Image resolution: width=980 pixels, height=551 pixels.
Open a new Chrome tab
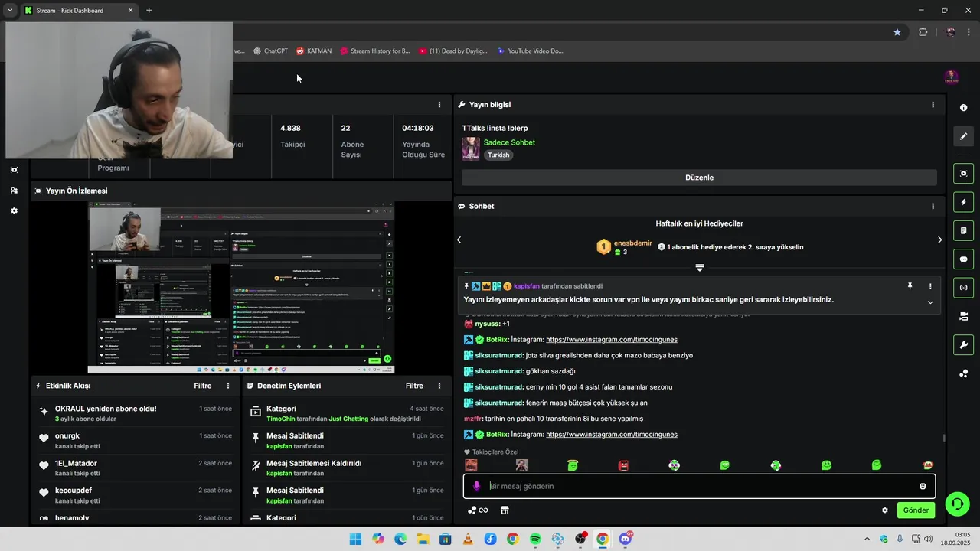pos(149,11)
